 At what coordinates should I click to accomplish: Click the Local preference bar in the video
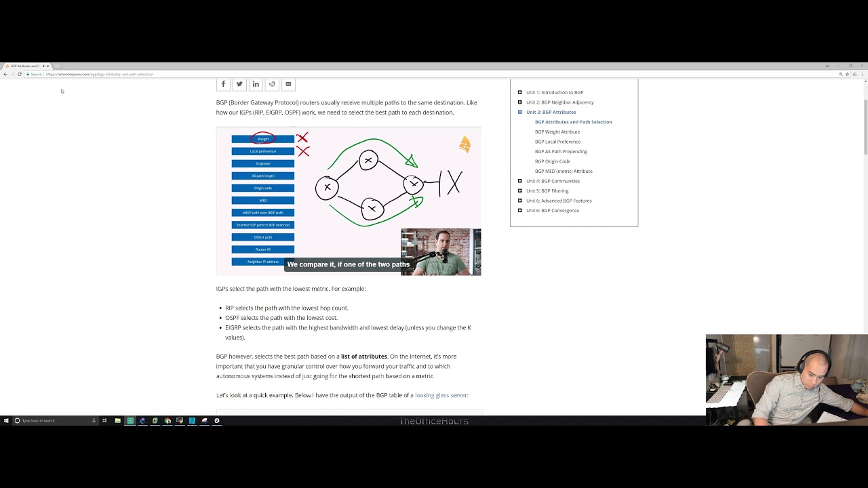click(263, 151)
